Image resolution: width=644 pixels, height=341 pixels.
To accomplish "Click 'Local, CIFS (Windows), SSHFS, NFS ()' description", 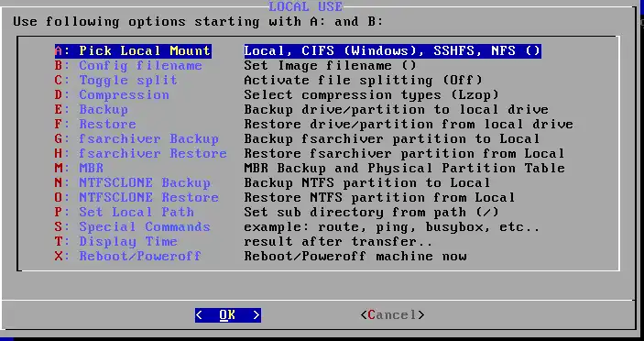I will pos(392,51).
